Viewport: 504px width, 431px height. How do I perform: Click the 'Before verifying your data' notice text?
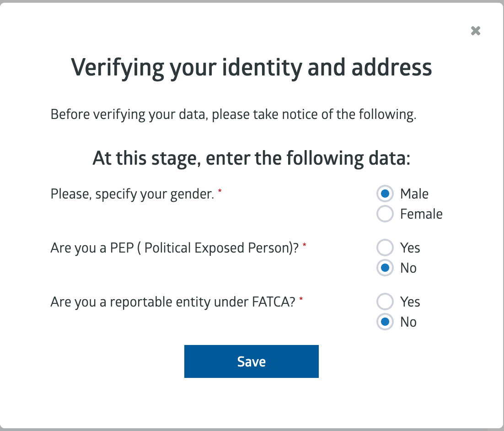point(233,114)
